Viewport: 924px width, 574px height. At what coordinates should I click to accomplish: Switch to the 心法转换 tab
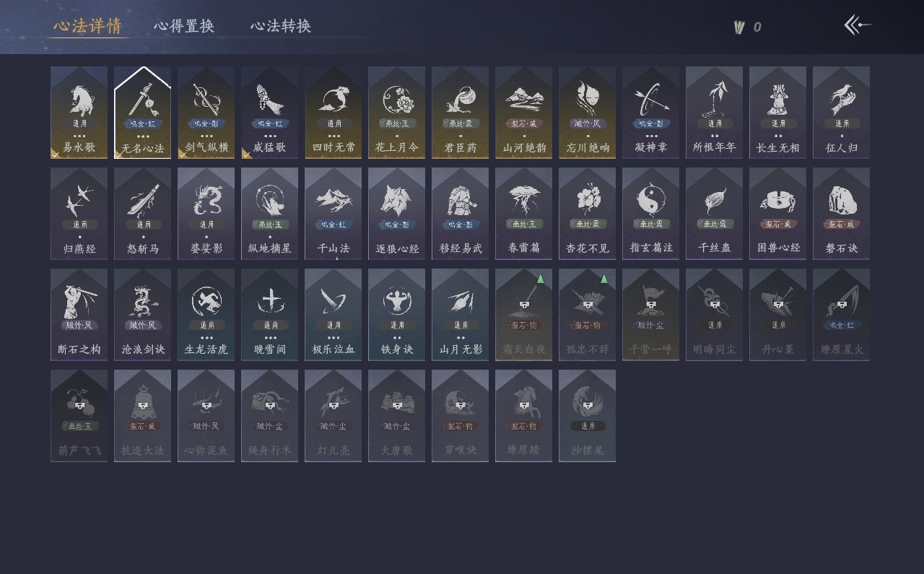(x=281, y=26)
